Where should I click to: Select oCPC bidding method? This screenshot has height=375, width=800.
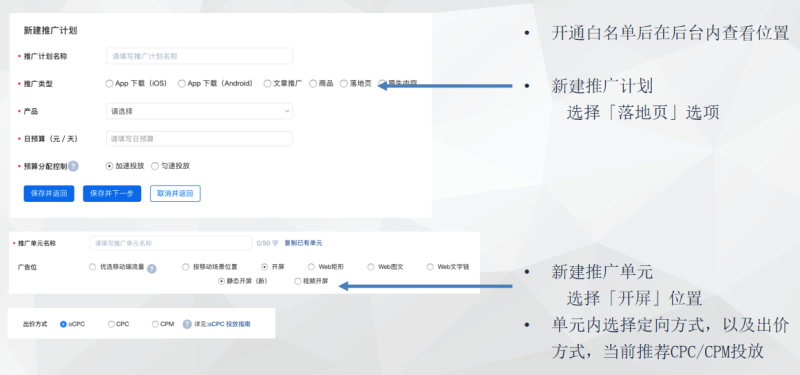pyautogui.click(x=63, y=324)
